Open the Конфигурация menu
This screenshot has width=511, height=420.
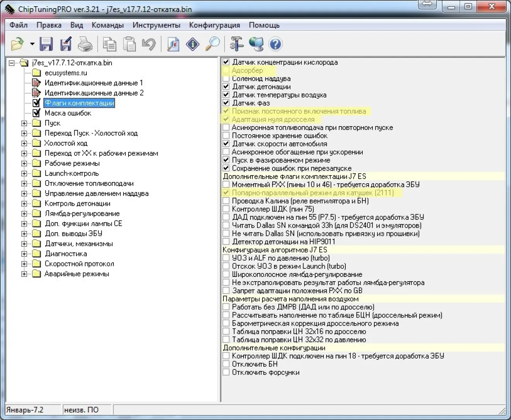click(x=214, y=25)
